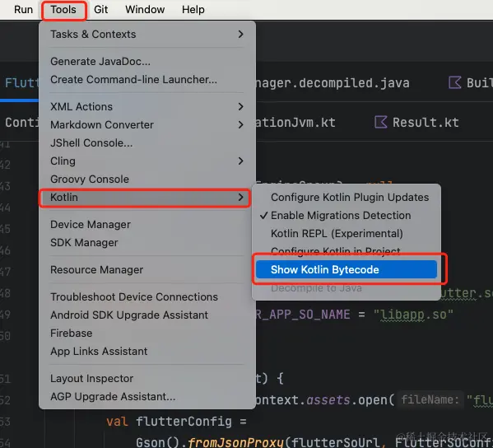Screen dimensions: 493x448
Task: Select Create Command-line Launcher...
Action: (x=147, y=80)
